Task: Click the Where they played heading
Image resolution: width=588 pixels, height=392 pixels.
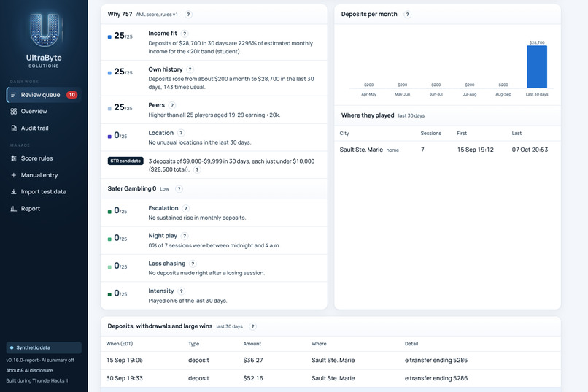Action: [x=368, y=115]
